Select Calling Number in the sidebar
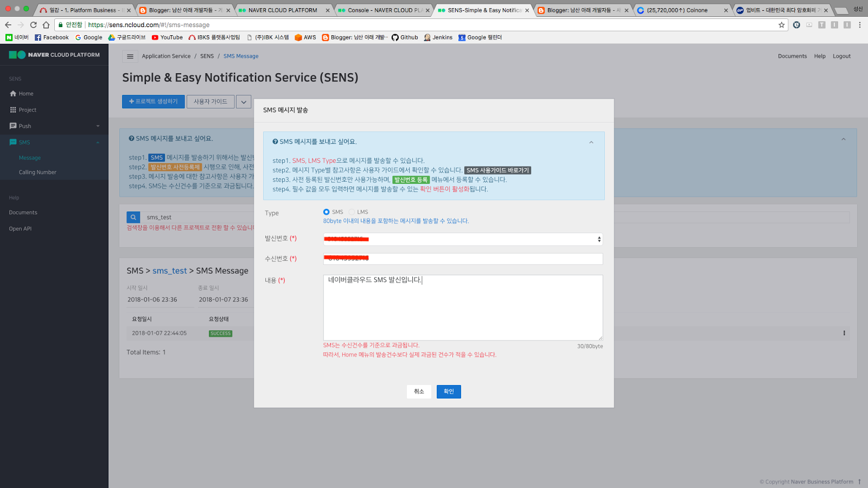 (x=37, y=172)
